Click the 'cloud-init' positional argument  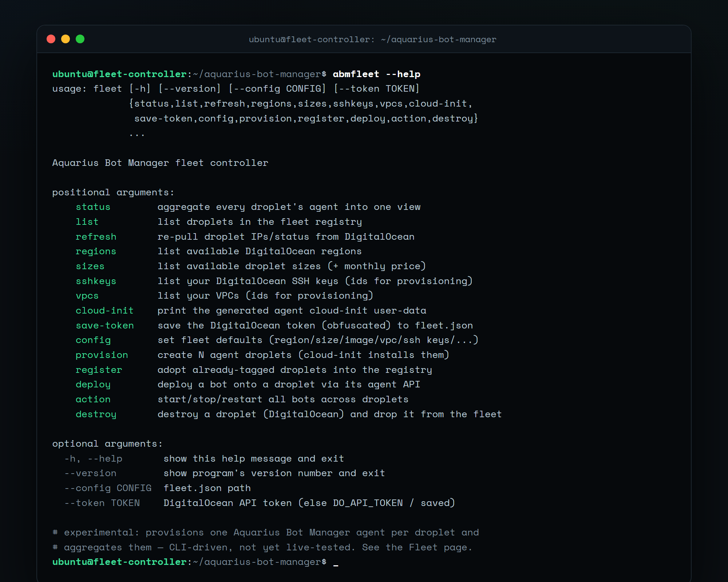pyautogui.click(x=105, y=311)
